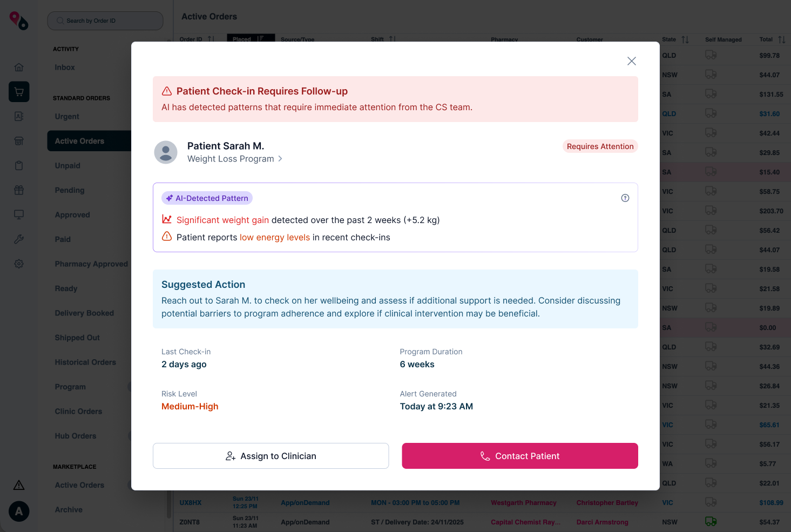
Task: Open the Total column sort control
Action: pyautogui.click(x=781, y=39)
